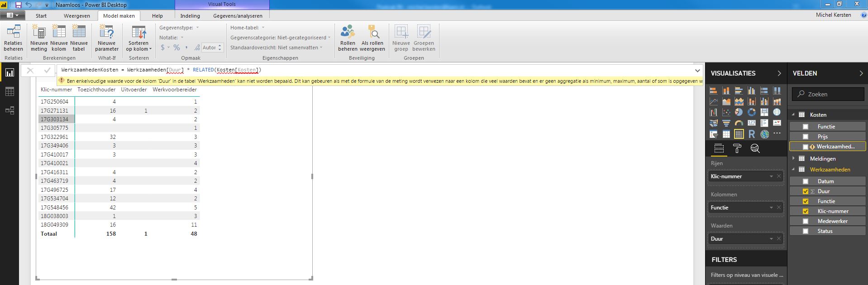Open more custom visuals via ellipsis
This screenshot has height=285, width=868.
coord(777,133)
